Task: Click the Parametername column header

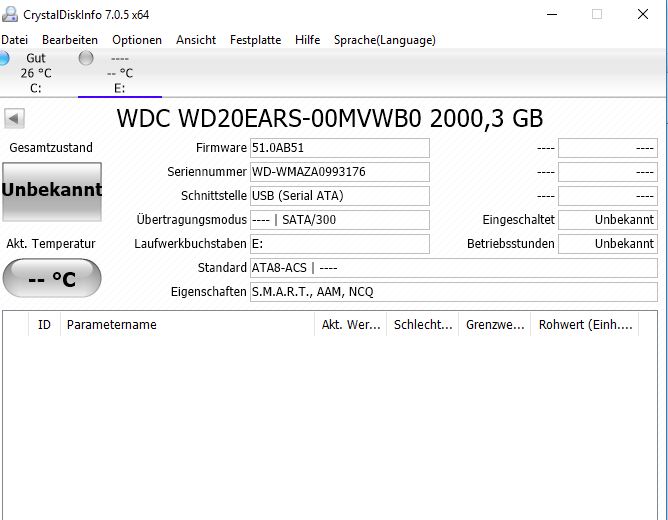Action: [x=187, y=325]
